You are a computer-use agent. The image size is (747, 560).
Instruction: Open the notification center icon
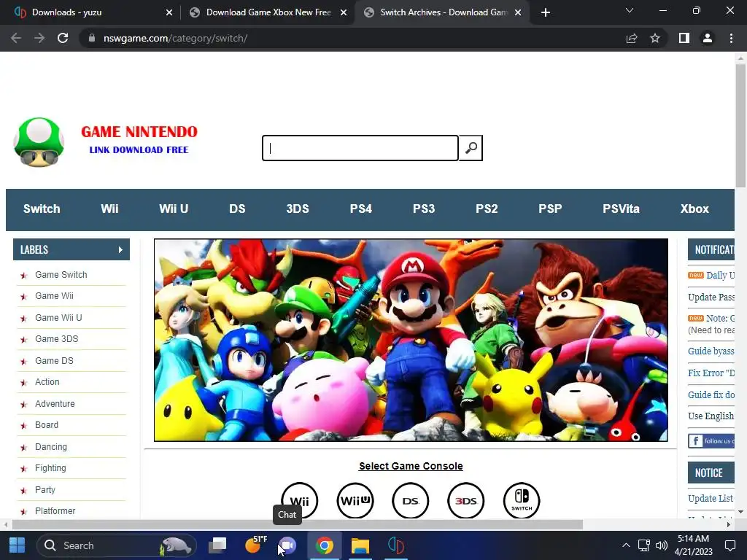(x=729, y=545)
